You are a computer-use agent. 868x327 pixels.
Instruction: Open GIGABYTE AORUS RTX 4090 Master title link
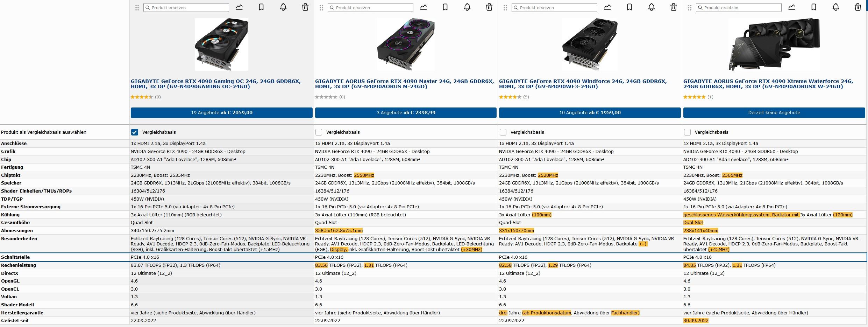(x=405, y=84)
